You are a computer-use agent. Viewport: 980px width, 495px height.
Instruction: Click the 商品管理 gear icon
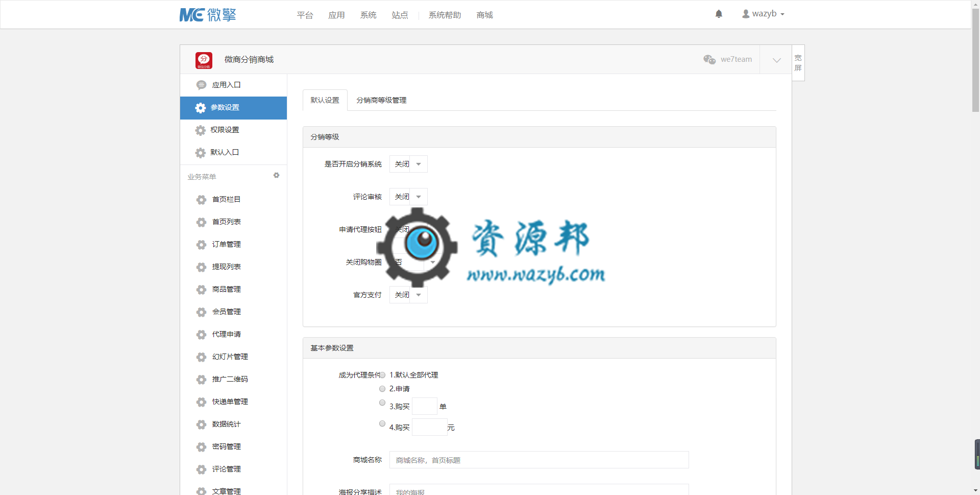click(x=201, y=290)
